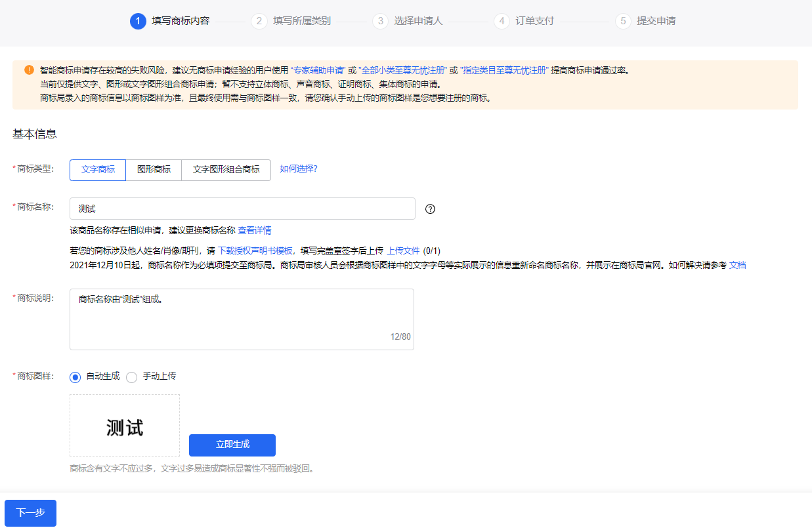Select the 自动生成 radio button

click(75, 377)
